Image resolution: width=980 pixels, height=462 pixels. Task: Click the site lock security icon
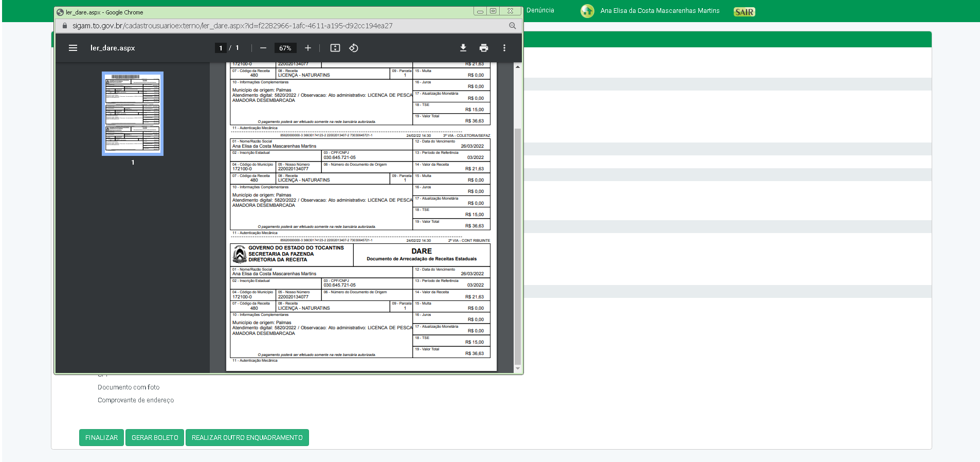[65, 26]
